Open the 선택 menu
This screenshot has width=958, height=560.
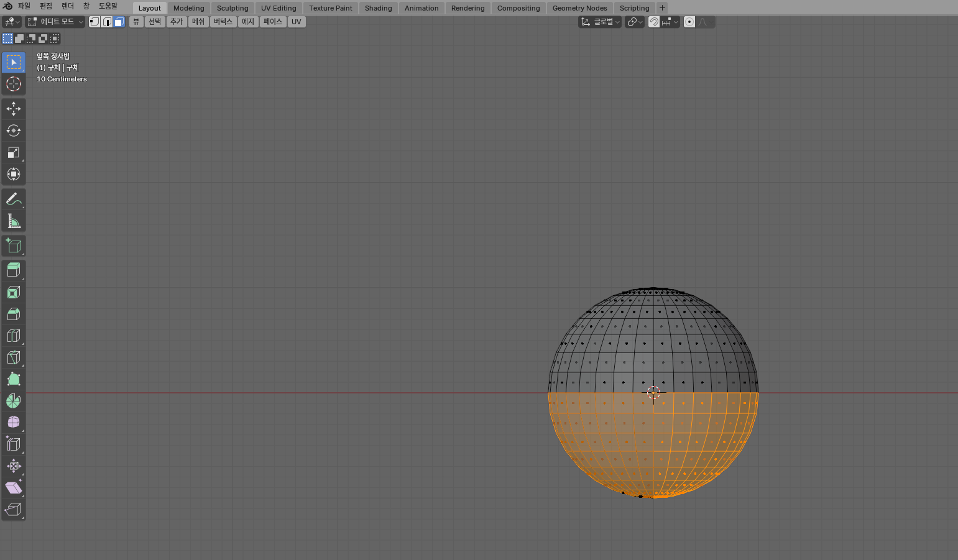pyautogui.click(x=155, y=22)
